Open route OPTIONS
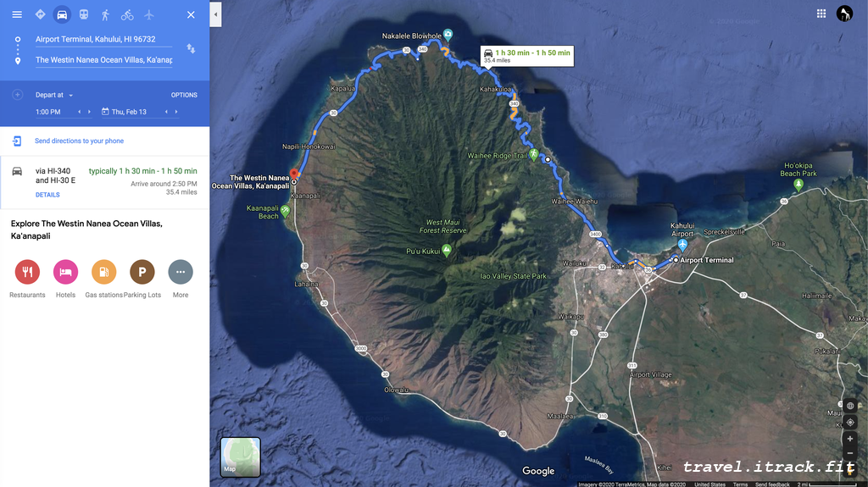 [x=184, y=95]
